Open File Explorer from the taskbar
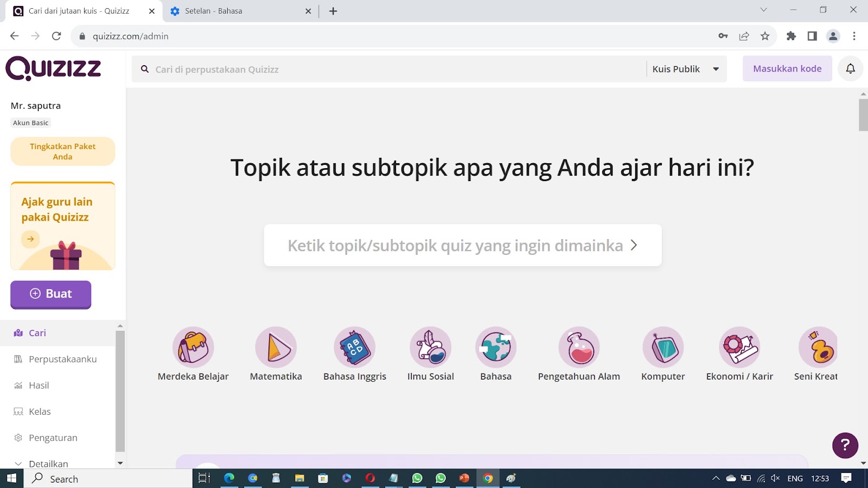This screenshot has height=488, width=868. (299, 478)
